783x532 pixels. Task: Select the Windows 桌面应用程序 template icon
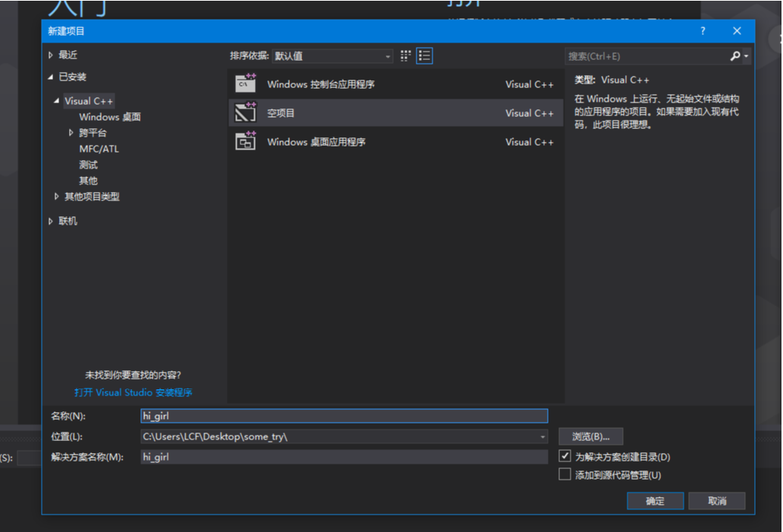tap(246, 141)
